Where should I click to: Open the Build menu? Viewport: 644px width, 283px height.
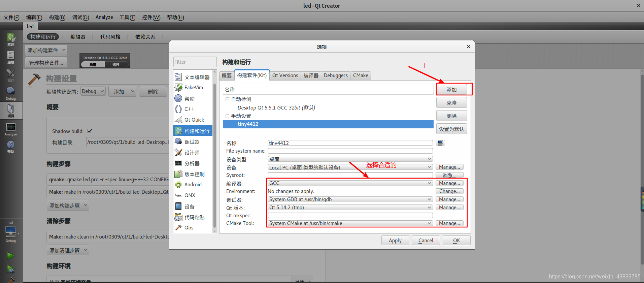tap(57, 17)
